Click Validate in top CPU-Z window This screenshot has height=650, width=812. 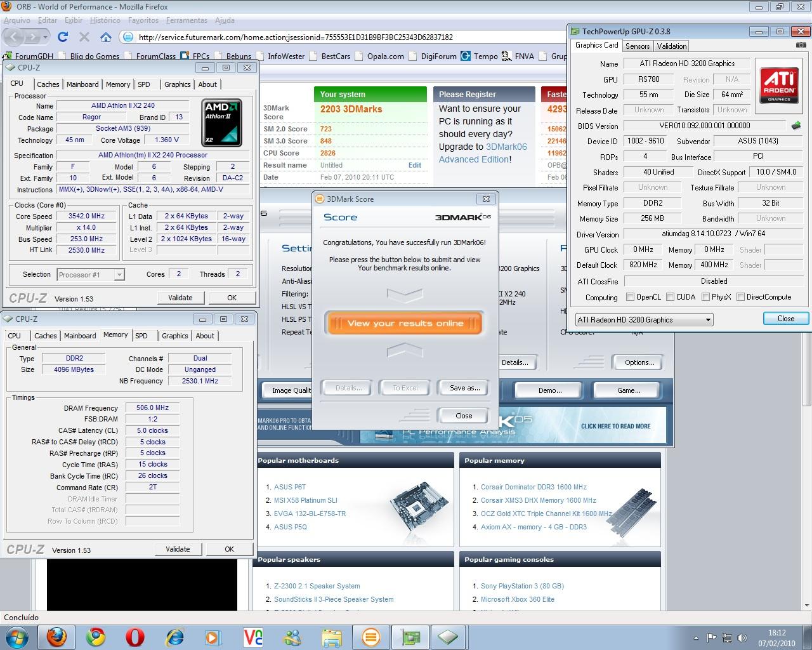pyautogui.click(x=180, y=298)
